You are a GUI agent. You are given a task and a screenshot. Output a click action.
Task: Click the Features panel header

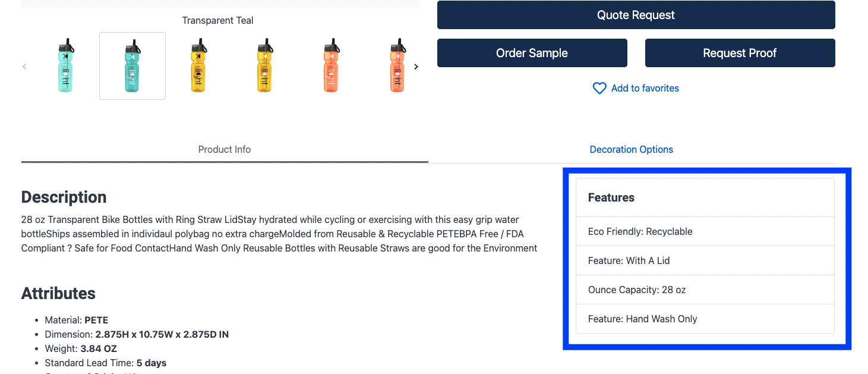[x=705, y=197]
